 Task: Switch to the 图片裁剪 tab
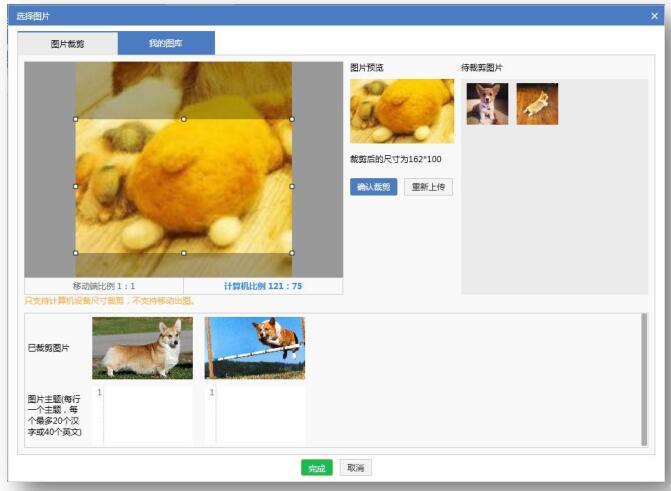(x=68, y=44)
